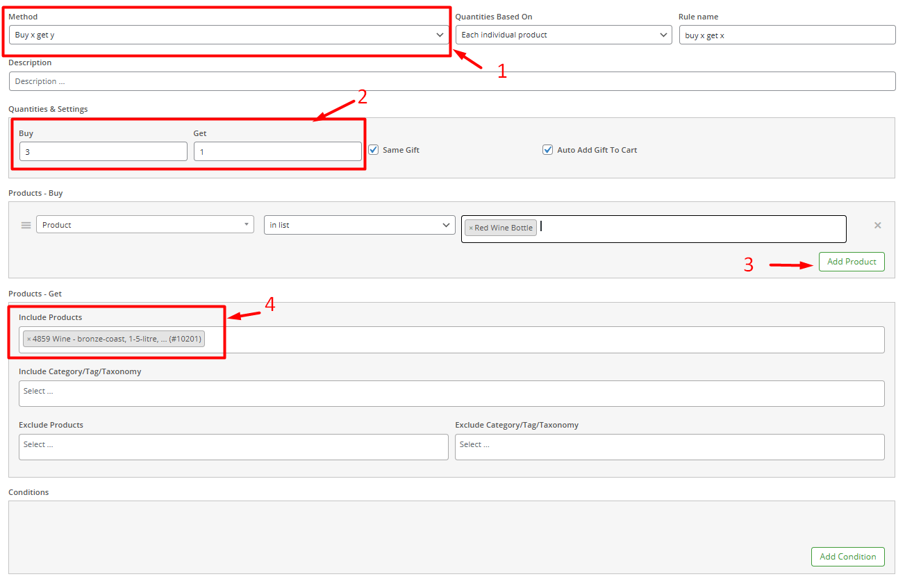Click into the Description text field
Image resolution: width=905 pixels, height=588 pixels.
(451, 81)
